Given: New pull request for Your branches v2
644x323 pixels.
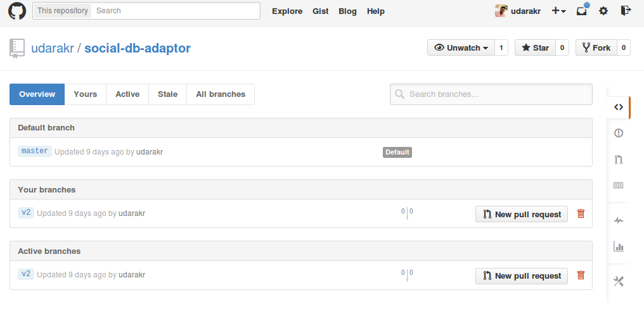Looking at the screenshot, I should [522, 214].
